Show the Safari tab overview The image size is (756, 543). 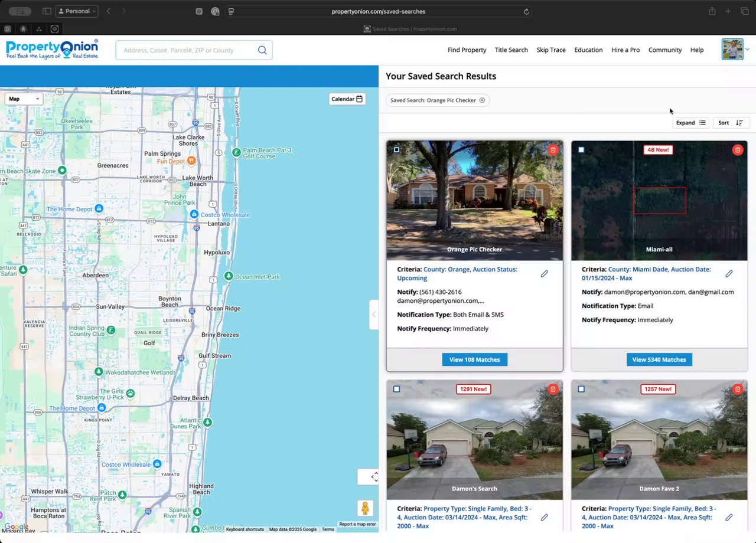[x=744, y=11]
